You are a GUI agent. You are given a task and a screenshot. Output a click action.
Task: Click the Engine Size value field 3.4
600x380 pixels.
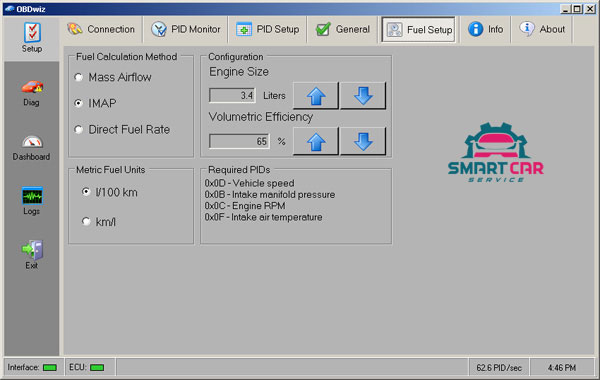(232, 95)
